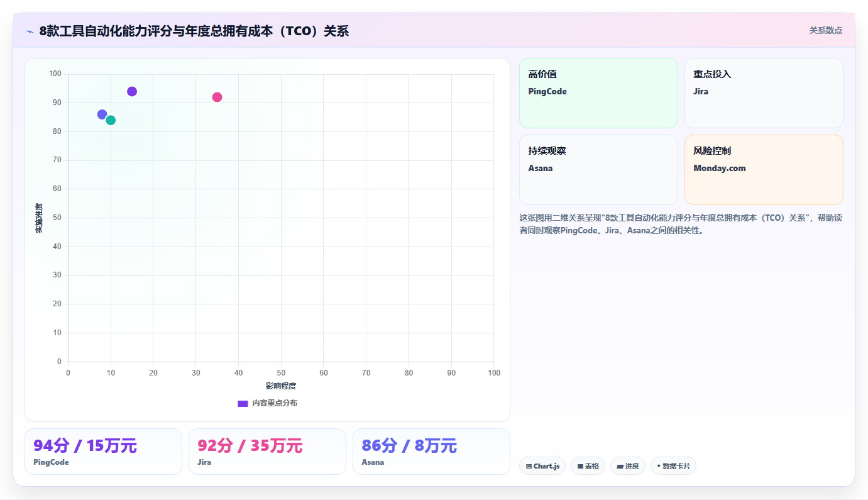This screenshot has width=868, height=500.
Task: Click the 影响程度 x-axis title
Action: coord(281,386)
